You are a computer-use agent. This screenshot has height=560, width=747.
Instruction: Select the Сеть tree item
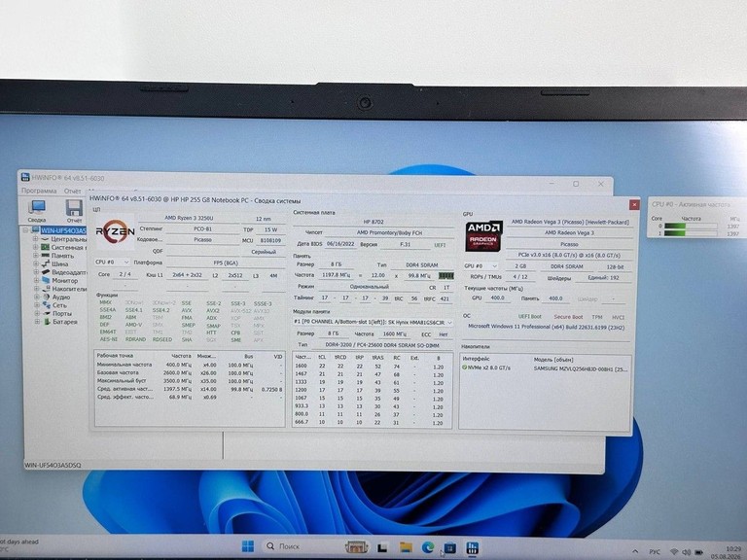(59, 305)
